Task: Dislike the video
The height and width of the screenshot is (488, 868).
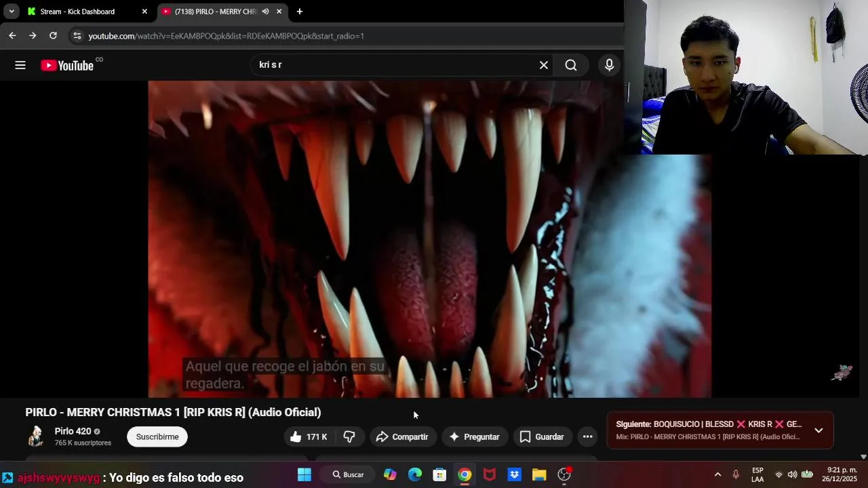Action: point(349,437)
